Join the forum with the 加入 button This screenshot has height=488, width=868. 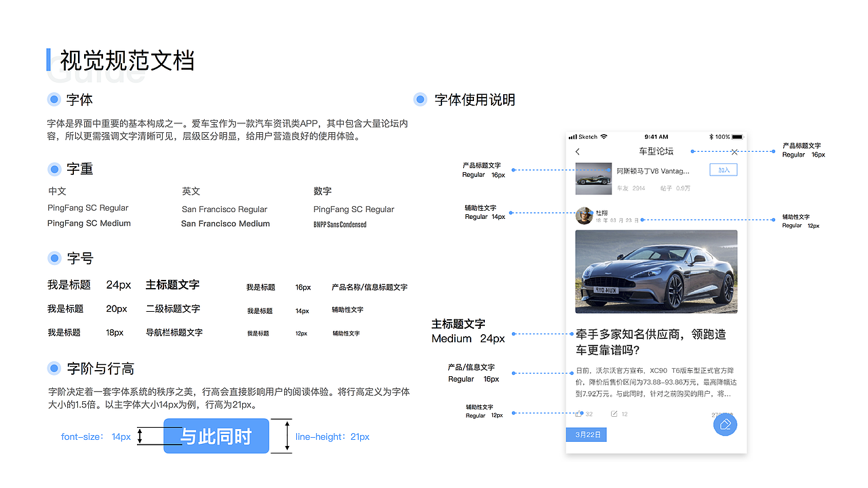coord(724,170)
